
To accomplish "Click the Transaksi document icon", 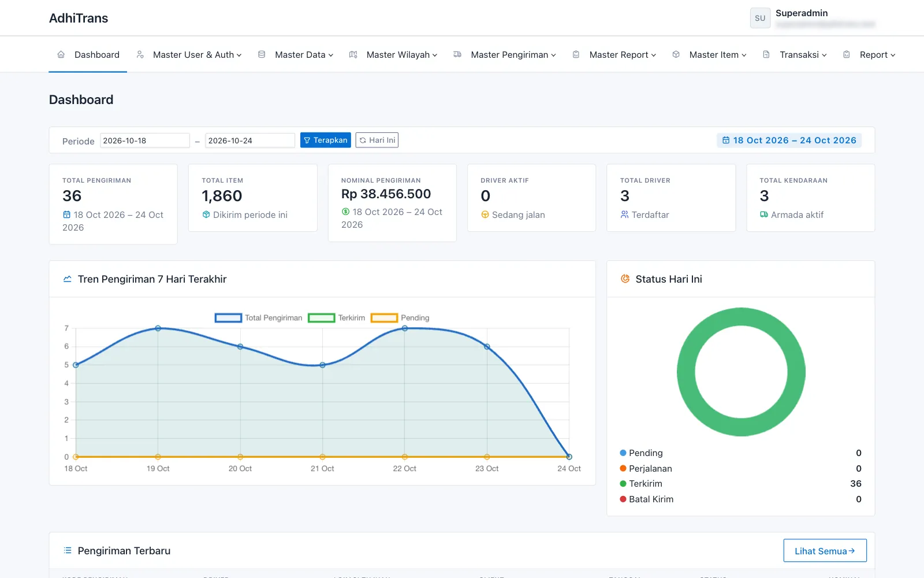I will (x=766, y=54).
